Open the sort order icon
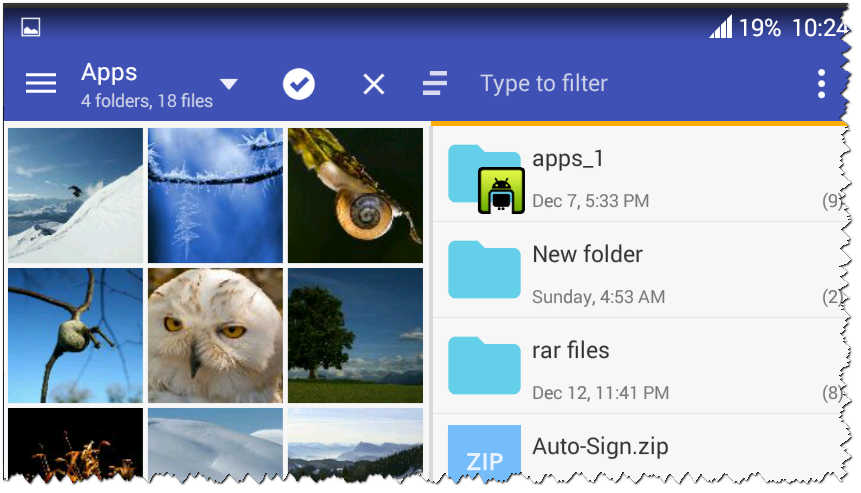 435,84
